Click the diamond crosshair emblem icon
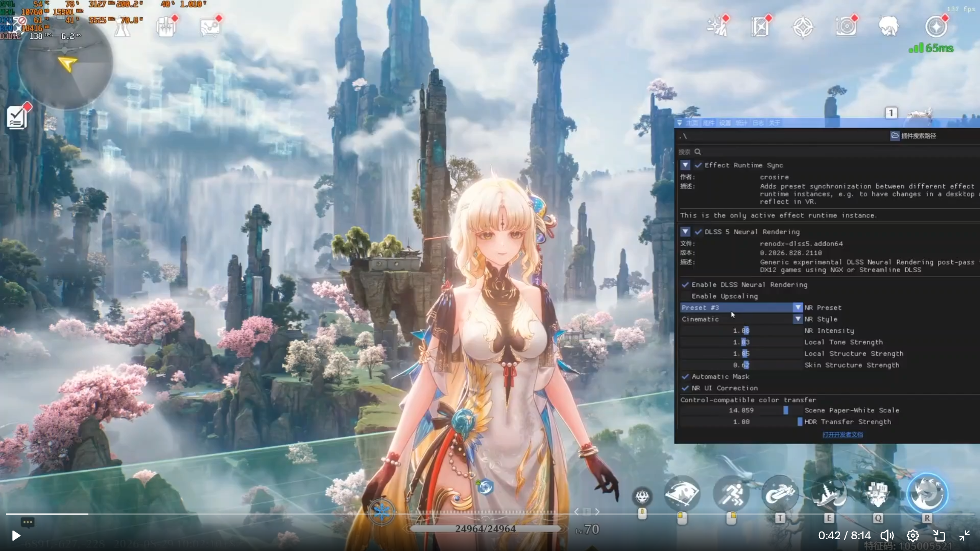 coord(803,27)
